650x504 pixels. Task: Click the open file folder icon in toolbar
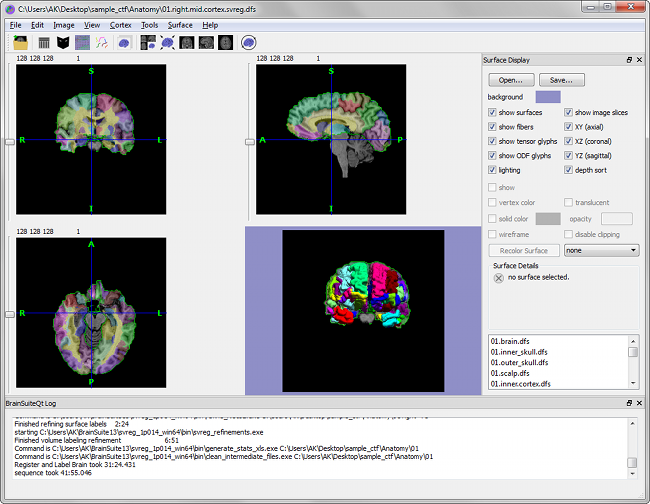(20, 43)
